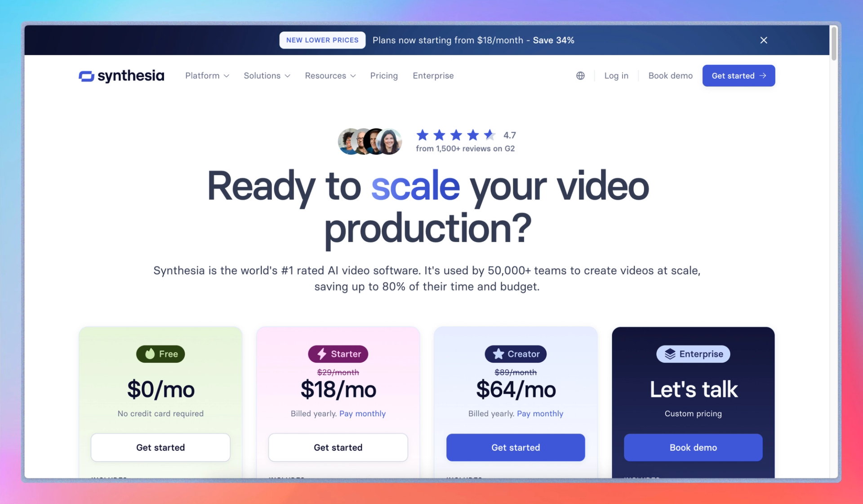Click Get started button for Creator plan

point(516,447)
